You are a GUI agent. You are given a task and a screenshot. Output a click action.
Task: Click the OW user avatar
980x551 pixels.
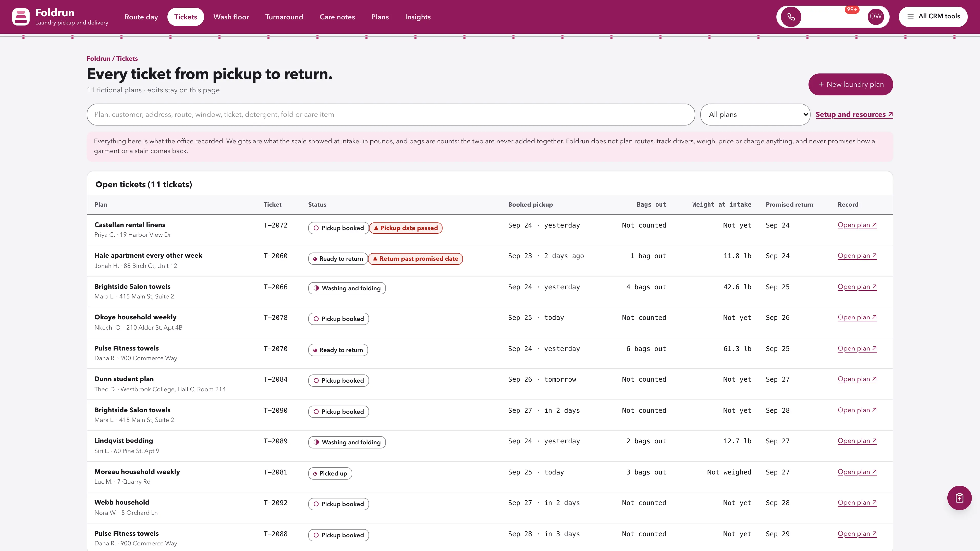(x=875, y=16)
